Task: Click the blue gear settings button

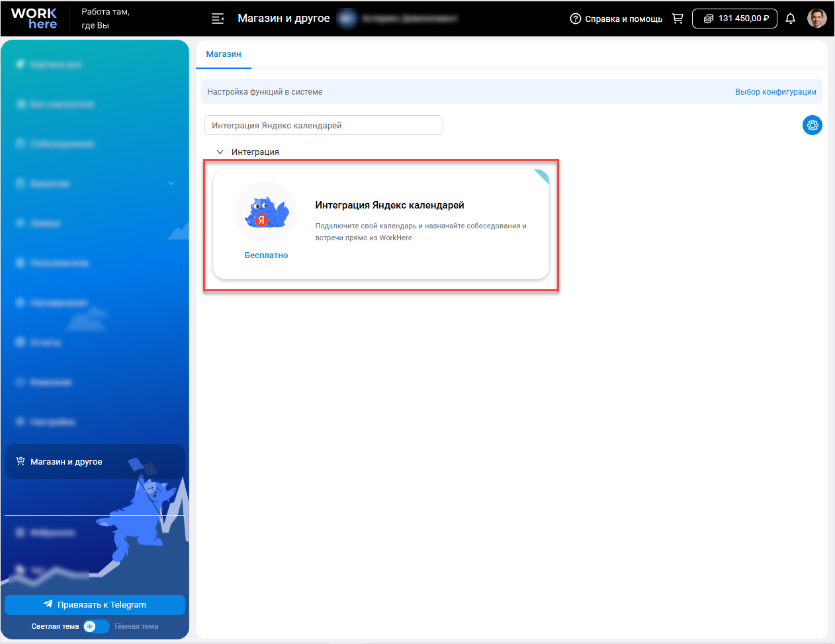Action: click(x=813, y=125)
